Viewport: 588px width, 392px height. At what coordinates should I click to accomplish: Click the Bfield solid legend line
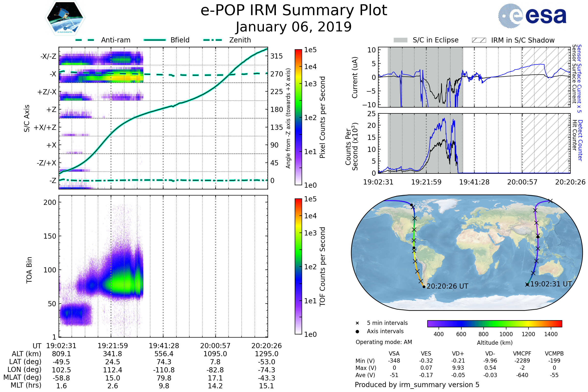click(x=155, y=40)
